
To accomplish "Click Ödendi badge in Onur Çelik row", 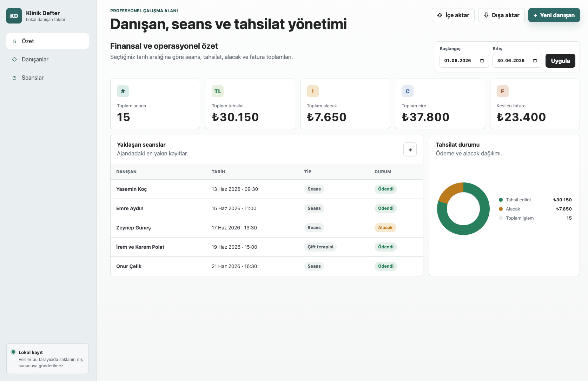I will click(385, 266).
